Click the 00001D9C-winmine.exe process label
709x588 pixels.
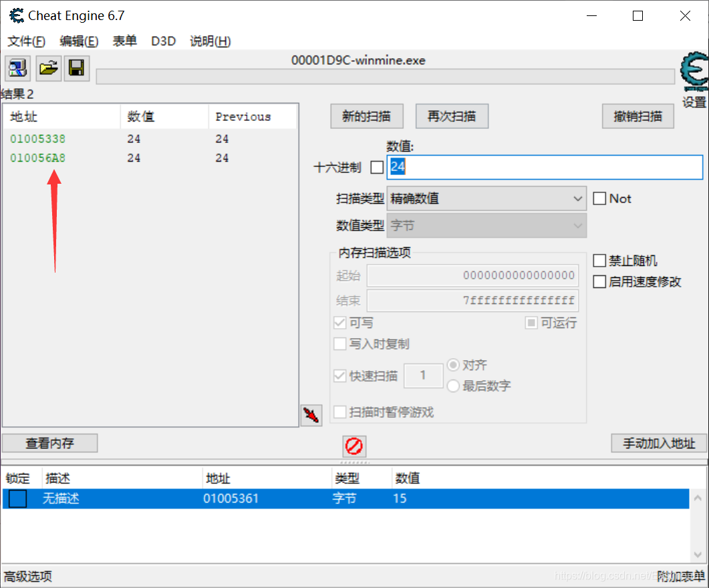coord(358,60)
